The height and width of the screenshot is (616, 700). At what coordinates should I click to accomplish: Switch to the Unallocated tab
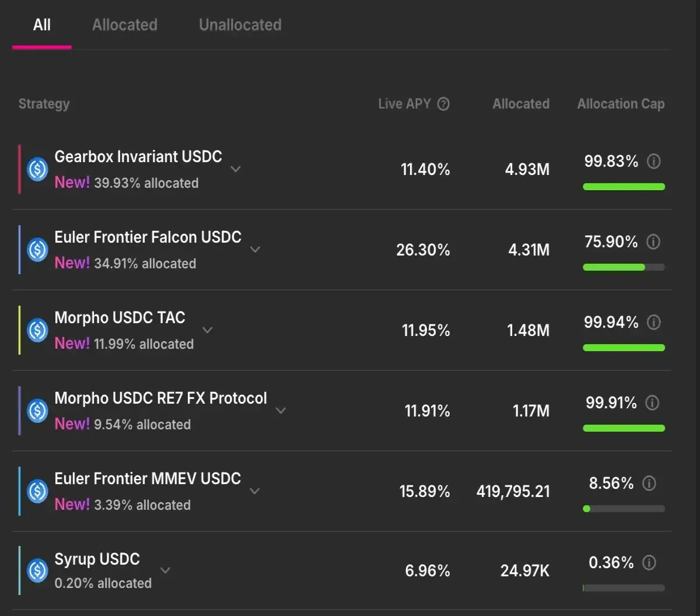pos(240,24)
